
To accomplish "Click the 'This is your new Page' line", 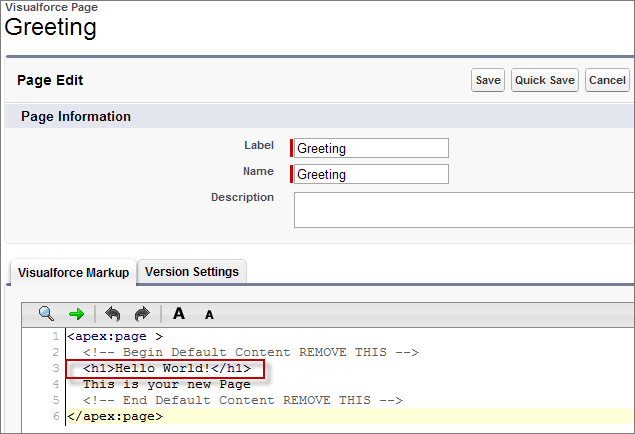I will click(x=167, y=384).
